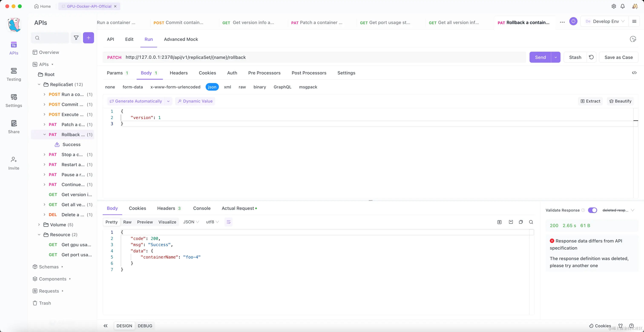Select the form-data body type
644x332 pixels.
click(133, 87)
